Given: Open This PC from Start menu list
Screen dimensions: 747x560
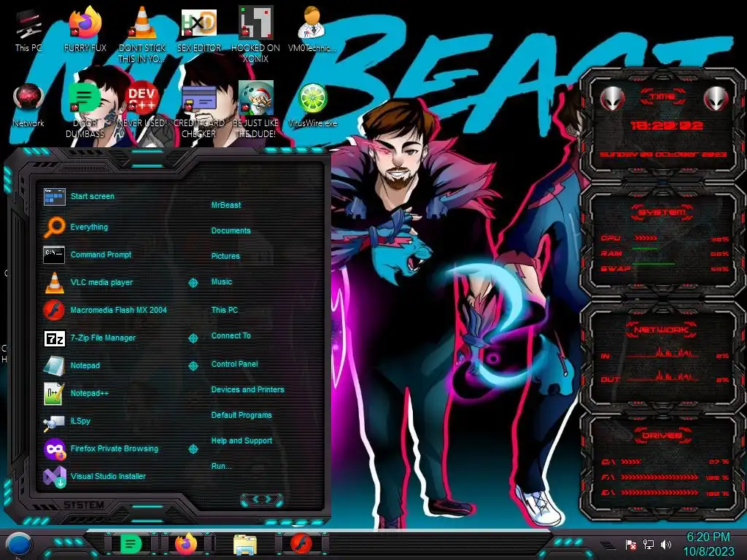Looking at the screenshot, I should coord(225,310).
